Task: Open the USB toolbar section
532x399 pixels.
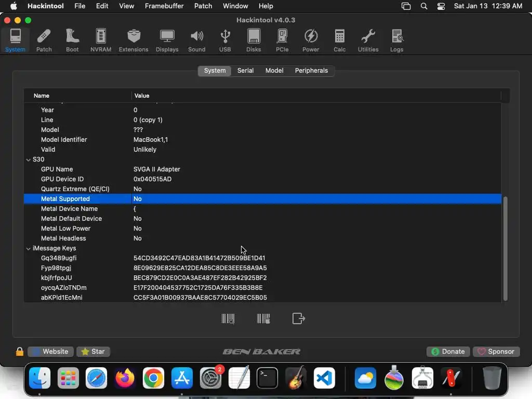Action: point(225,41)
